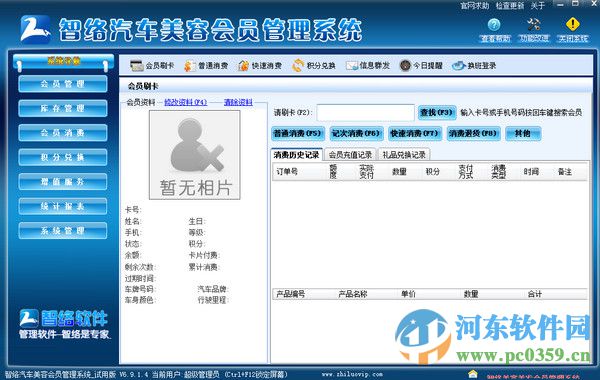Open the 查看帮助 help icon

point(494,25)
